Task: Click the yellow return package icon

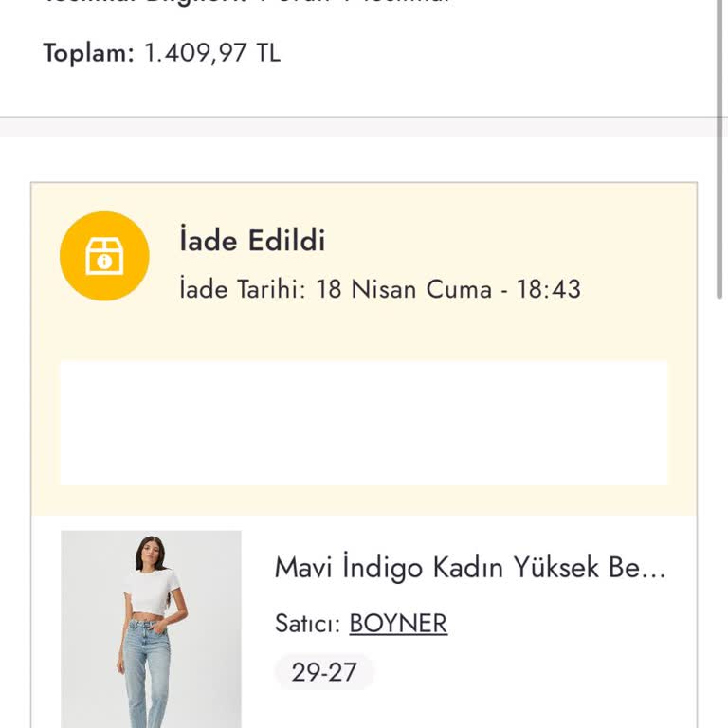Action: click(x=104, y=256)
